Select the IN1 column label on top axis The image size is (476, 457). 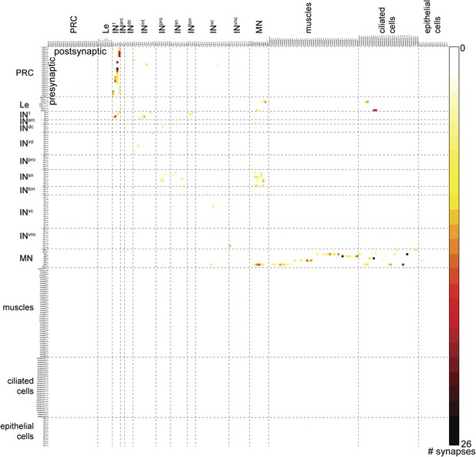click(114, 28)
